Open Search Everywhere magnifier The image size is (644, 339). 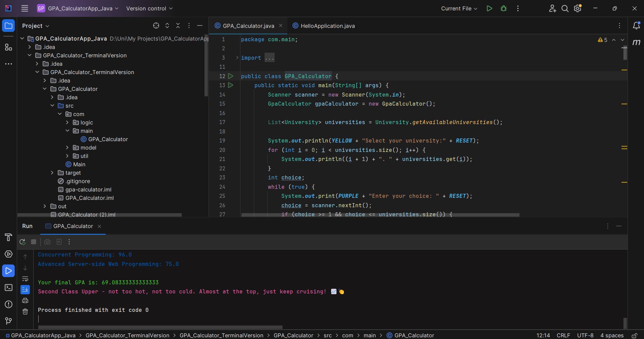565,8
